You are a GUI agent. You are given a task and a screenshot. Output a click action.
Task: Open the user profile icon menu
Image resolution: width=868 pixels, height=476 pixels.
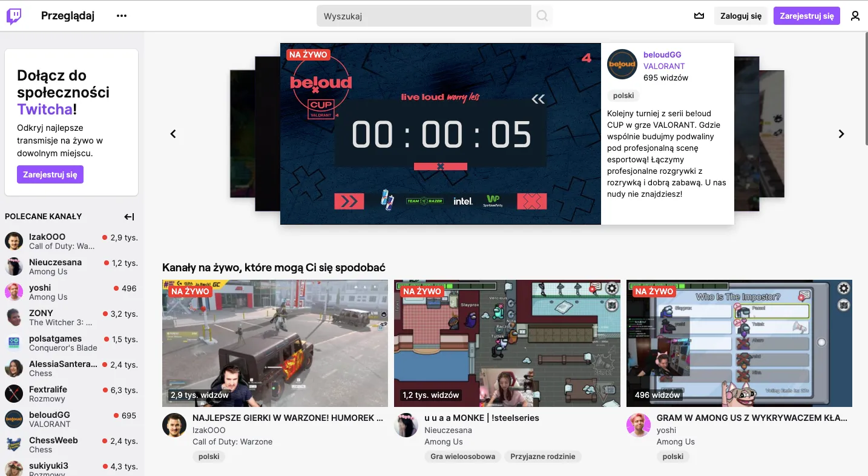point(855,16)
